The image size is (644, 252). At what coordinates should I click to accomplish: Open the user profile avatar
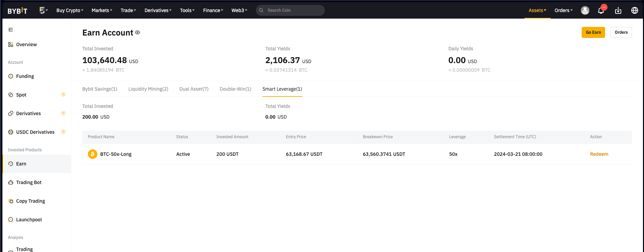point(585,10)
